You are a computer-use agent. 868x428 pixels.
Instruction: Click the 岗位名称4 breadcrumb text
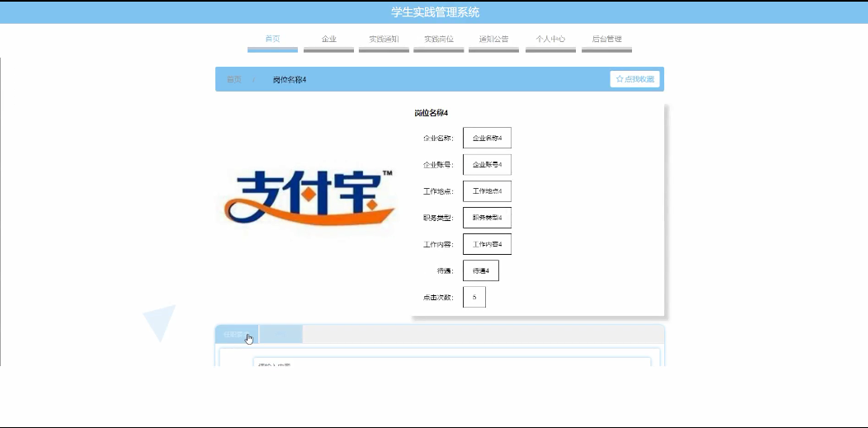click(290, 80)
